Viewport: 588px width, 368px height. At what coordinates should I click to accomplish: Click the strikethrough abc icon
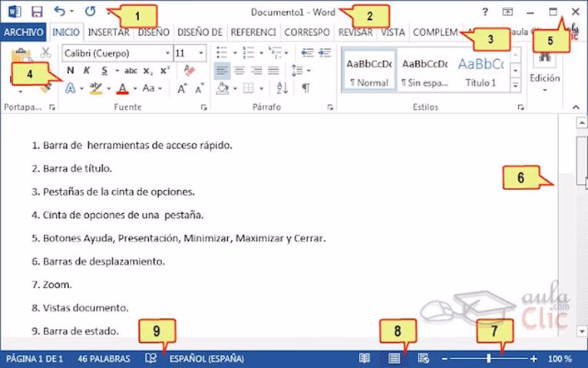(x=130, y=71)
